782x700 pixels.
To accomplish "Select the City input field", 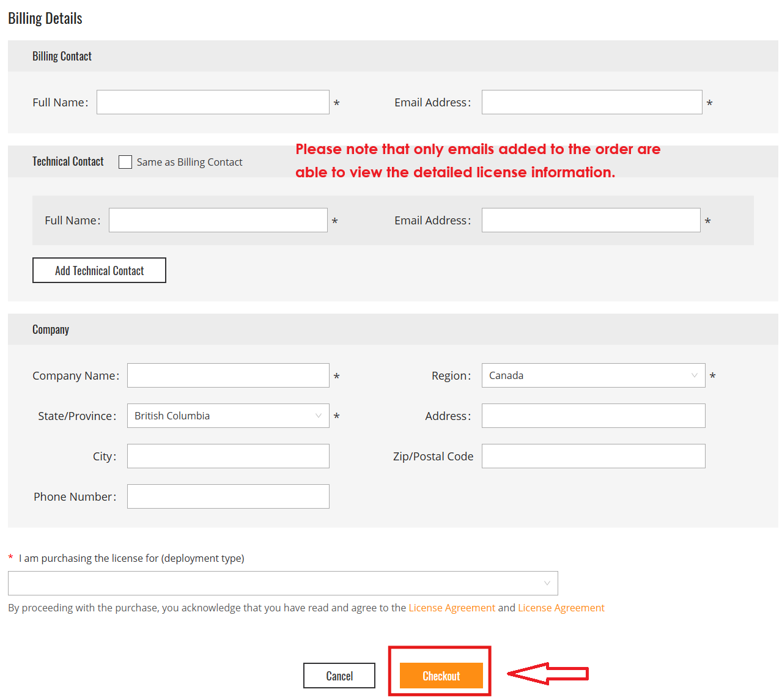I will tap(227, 455).
